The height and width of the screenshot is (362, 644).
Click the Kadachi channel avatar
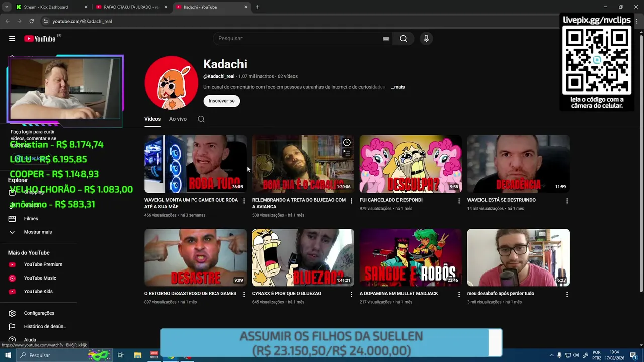click(x=172, y=82)
